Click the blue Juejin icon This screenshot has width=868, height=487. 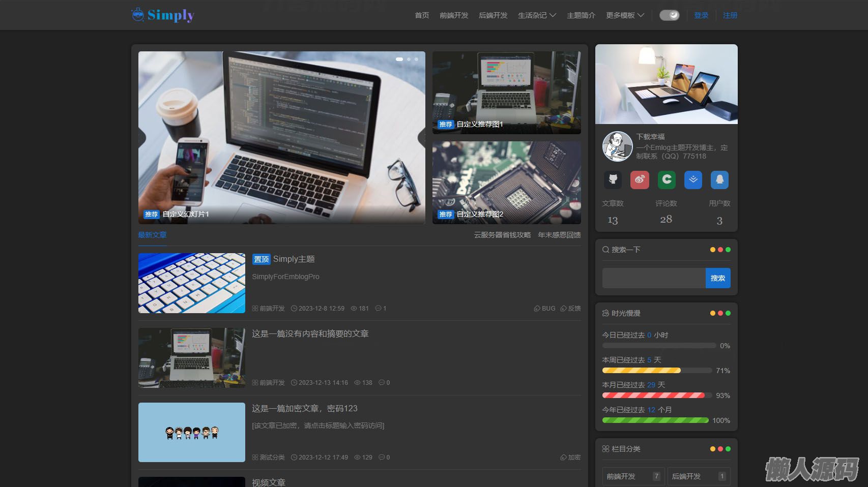tap(693, 179)
